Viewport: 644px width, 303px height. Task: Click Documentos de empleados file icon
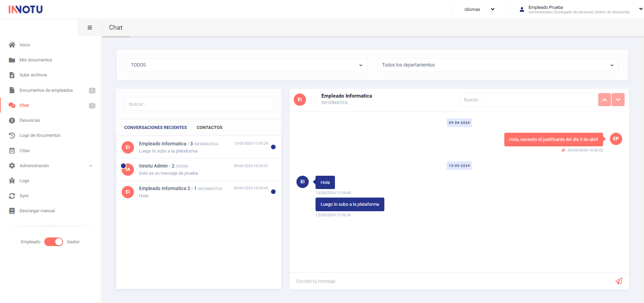(12, 90)
